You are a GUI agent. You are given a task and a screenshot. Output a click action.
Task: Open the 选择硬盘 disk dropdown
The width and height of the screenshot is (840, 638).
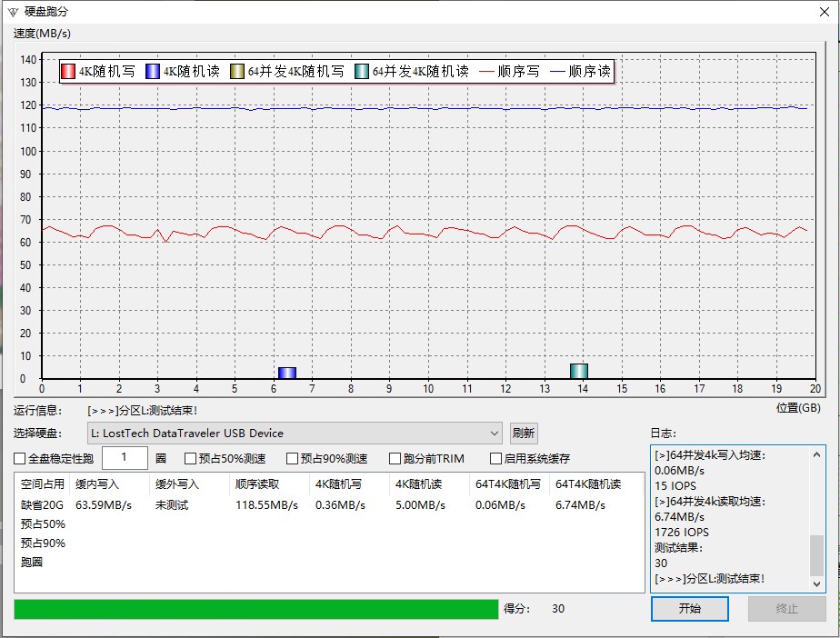pos(295,433)
